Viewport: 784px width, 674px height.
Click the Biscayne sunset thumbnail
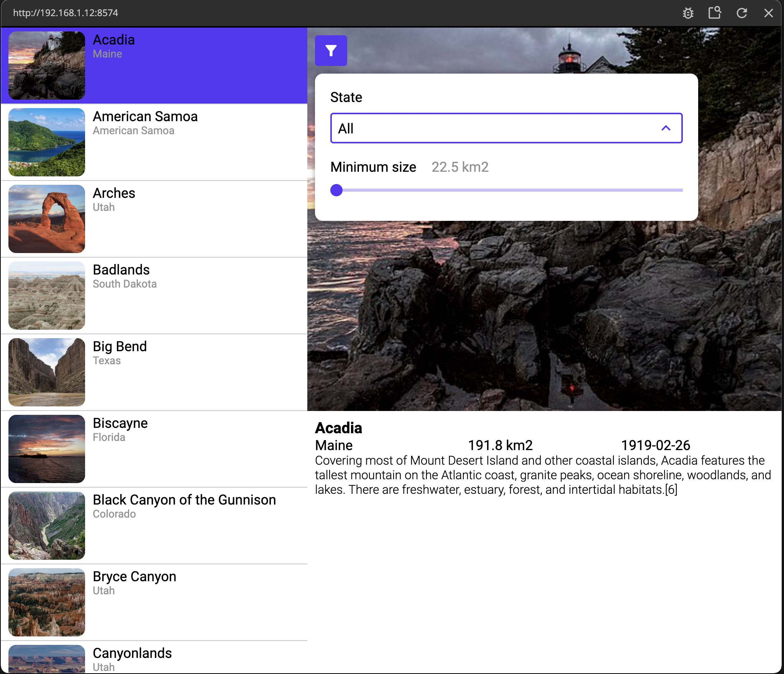coord(47,449)
